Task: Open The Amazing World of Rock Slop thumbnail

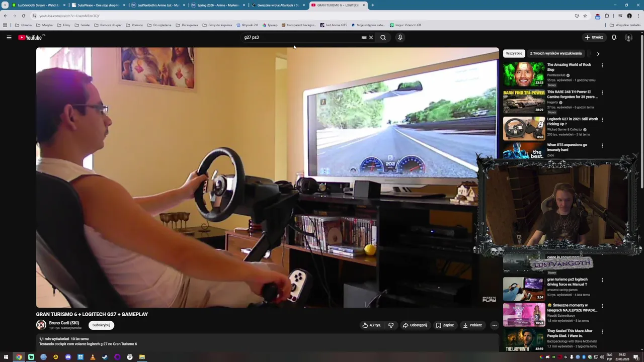Action: coord(524,74)
